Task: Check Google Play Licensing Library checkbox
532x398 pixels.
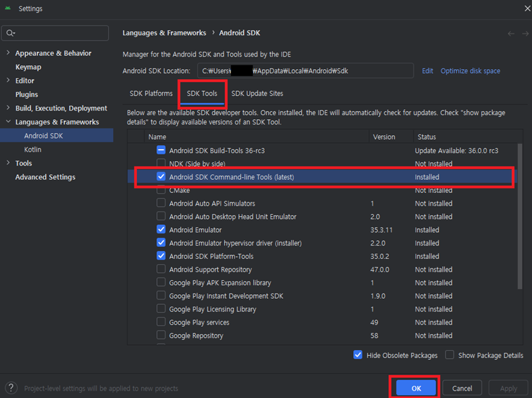Action: click(161, 309)
